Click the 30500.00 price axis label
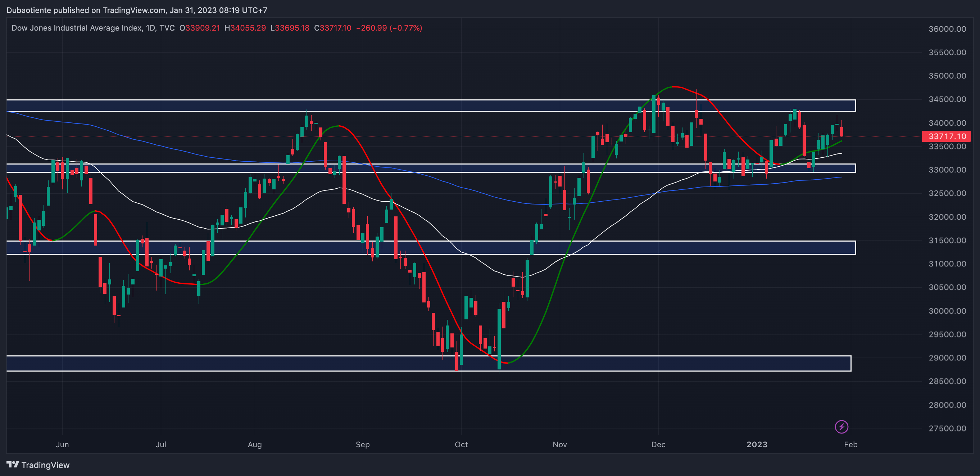Screen dimensions: 980x476 [947, 287]
